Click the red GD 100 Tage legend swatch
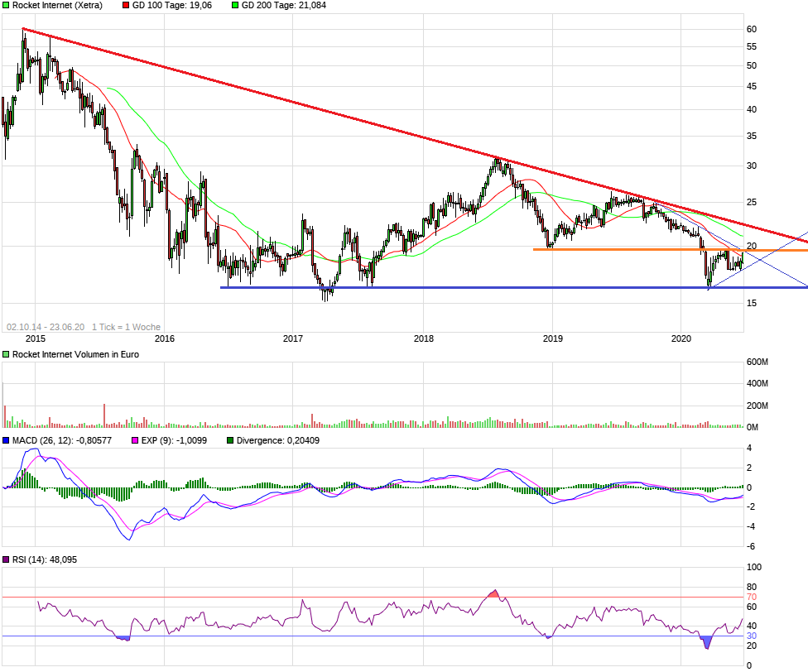The image size is (808, 672). [x=126, y=6]
